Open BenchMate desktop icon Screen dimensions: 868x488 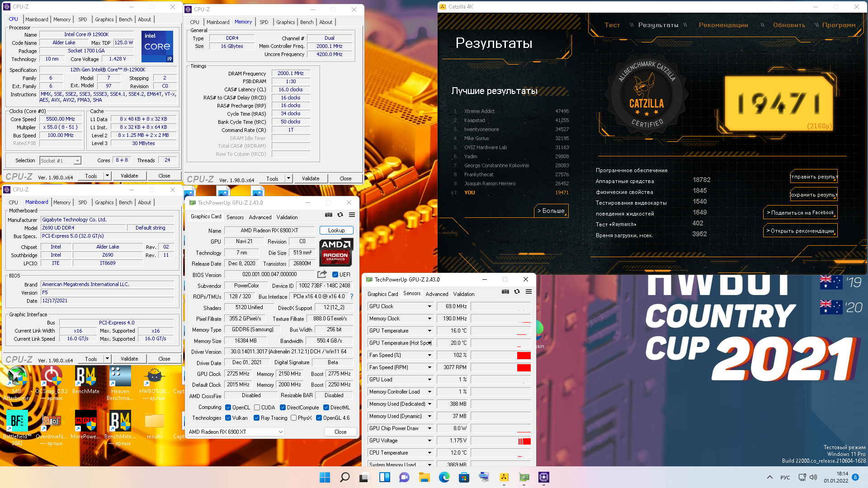pyautogui.click(x=86, y=380)
